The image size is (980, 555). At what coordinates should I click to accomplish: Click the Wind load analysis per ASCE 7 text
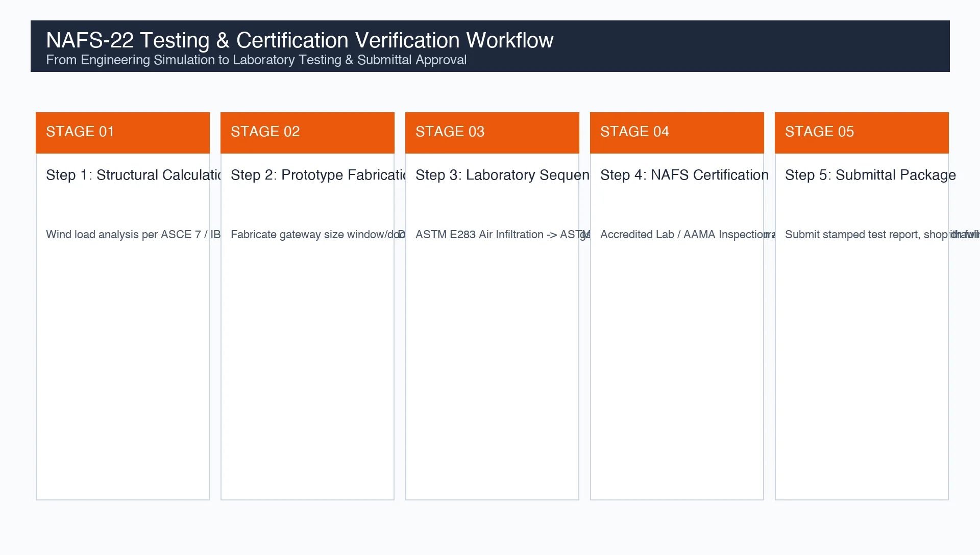tap(133, 235)
